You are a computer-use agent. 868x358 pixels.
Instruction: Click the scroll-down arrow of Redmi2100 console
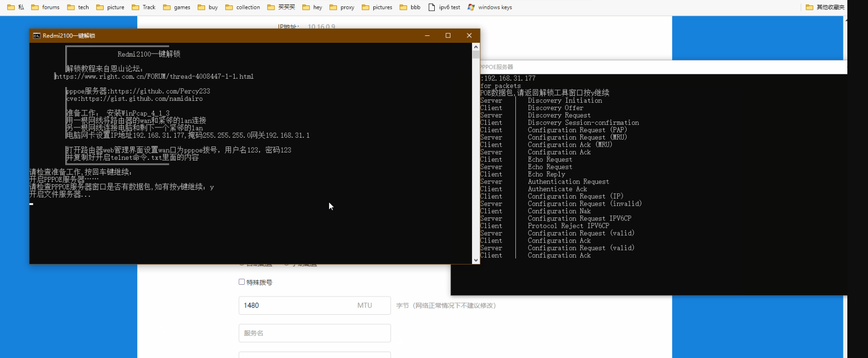tap(476, 260)
